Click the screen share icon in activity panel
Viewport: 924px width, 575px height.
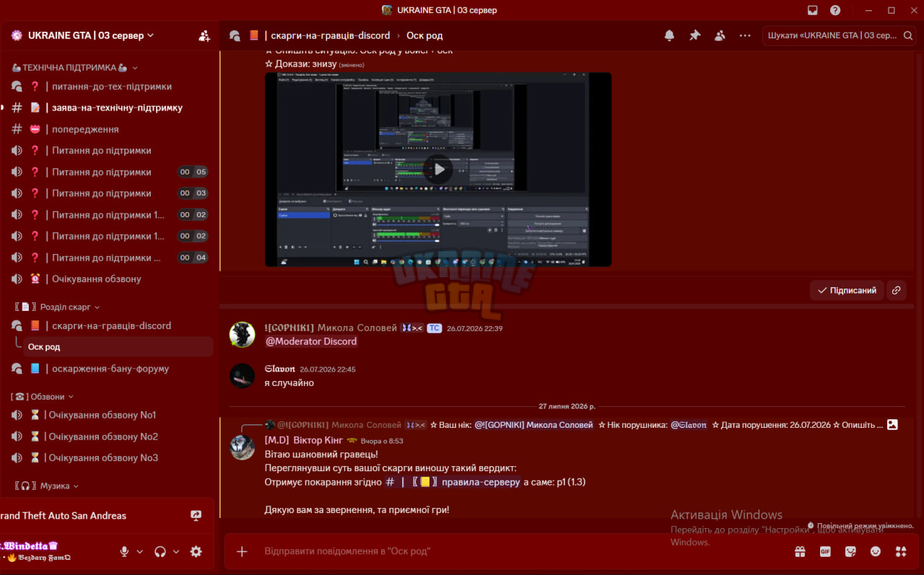[x=196, y=515]
